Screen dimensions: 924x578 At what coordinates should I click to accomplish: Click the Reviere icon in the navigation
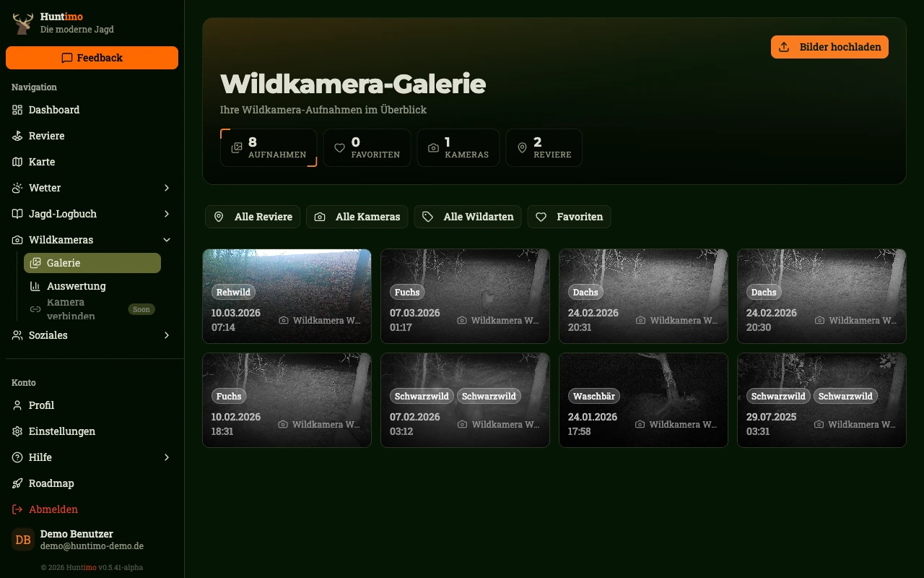[16, 136]
